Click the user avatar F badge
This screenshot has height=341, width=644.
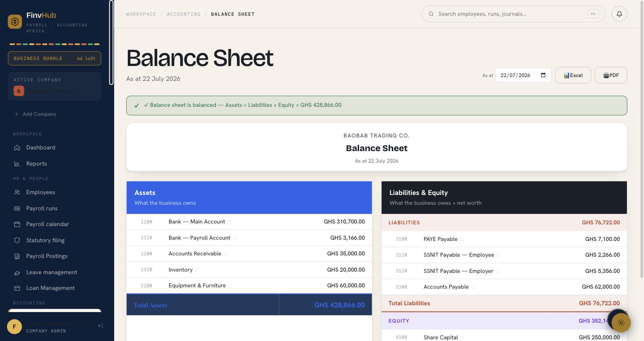click(x=14, y=327)
